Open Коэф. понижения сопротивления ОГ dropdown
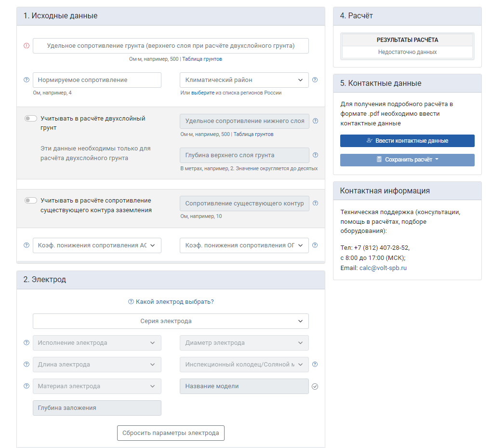The image size is (492, 448). tap(244, 245)
